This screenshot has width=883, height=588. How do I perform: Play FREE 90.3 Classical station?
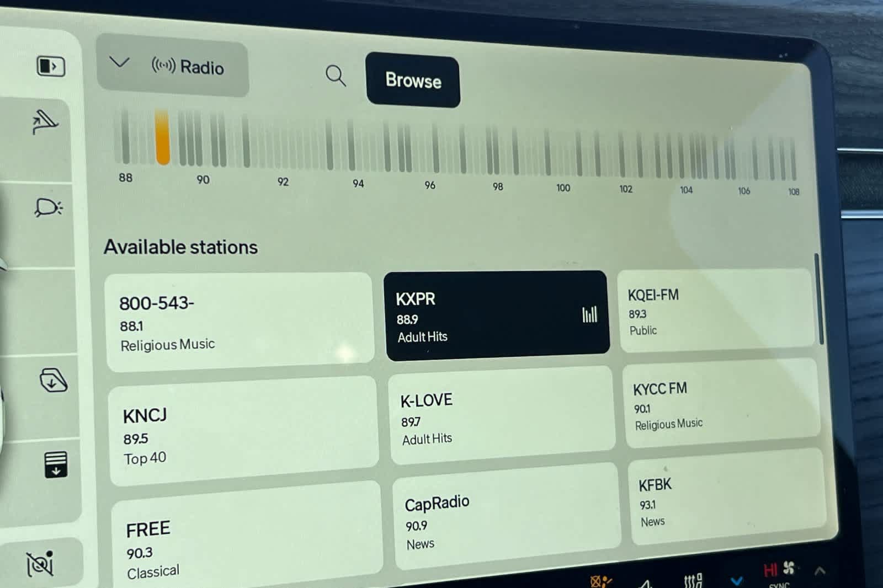(x=247, y=535)
